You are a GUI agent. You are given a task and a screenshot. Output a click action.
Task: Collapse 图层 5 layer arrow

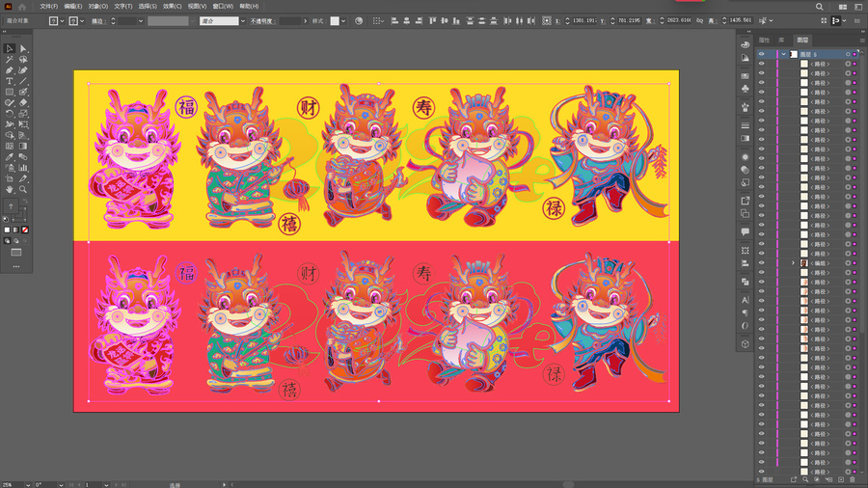pyautogui.click(x=784, y=54)
